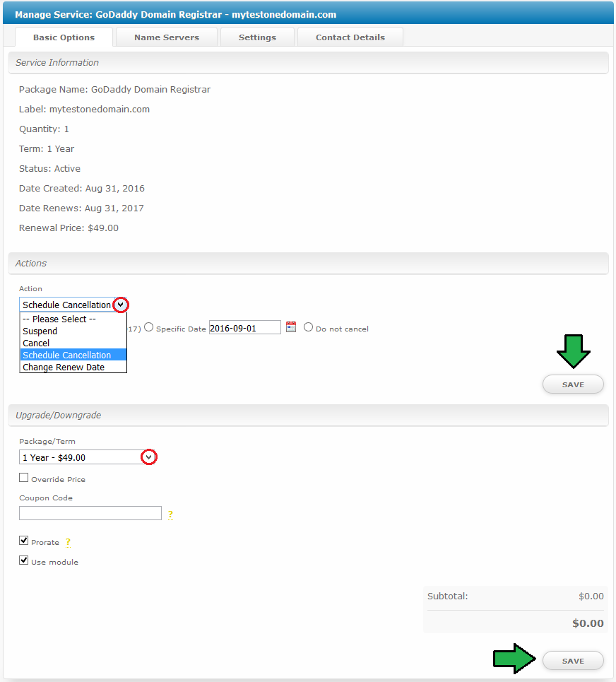Click the 'Status: Active' line
The image size is (616, 682).
(x=49, y=168)
